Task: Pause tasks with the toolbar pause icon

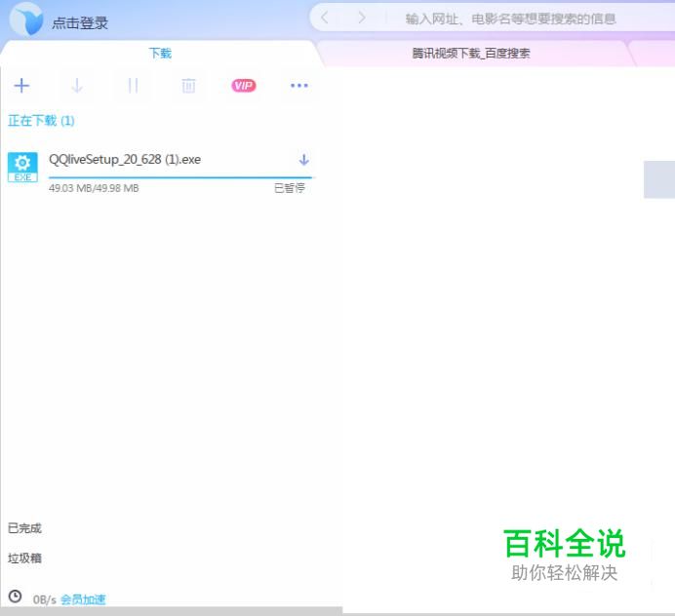Action: point(133,86)
